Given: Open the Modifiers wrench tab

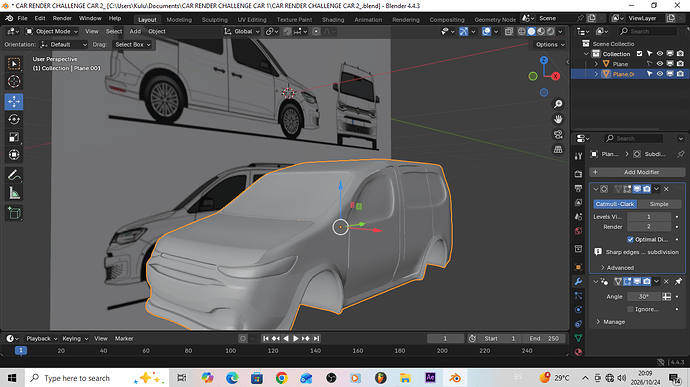Looking at the screenshot, I should [578, 281].
